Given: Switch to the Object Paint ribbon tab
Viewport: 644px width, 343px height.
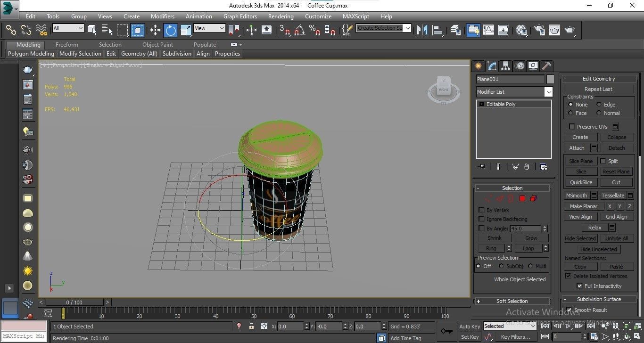Looking at the screenshot, I should tap(157, 45).
